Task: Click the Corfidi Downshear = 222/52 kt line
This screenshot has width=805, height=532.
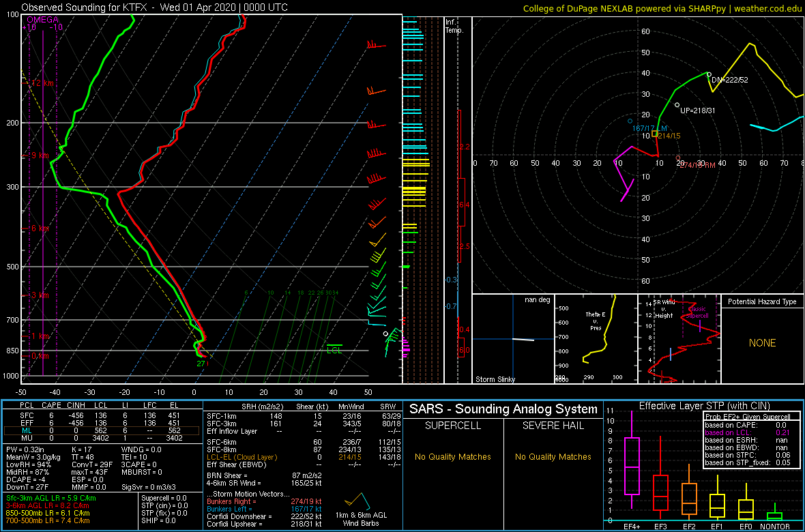Action: pos(264,516)
